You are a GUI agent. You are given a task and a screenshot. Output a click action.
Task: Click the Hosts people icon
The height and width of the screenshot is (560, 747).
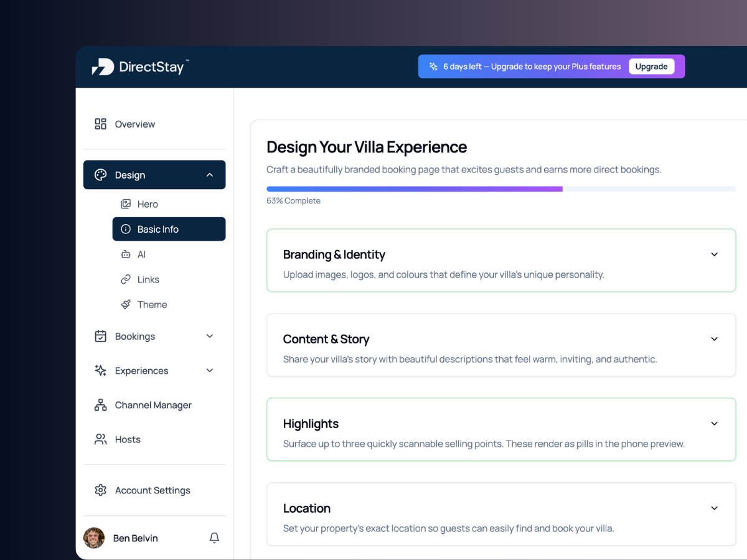coord(100,439)
